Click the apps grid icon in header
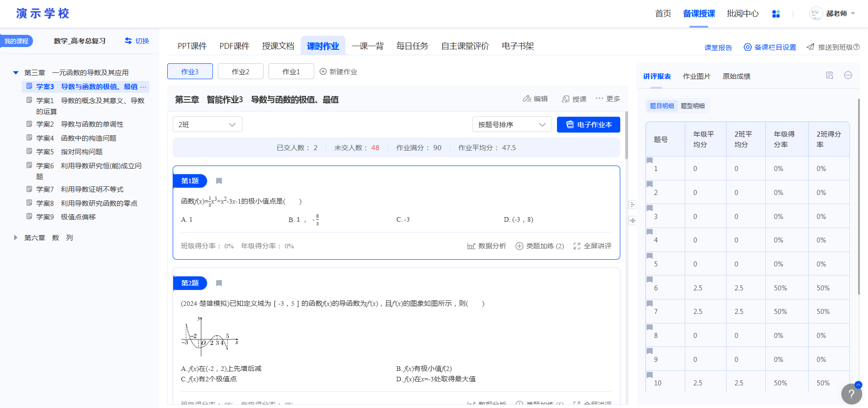 tap(776, 14)
